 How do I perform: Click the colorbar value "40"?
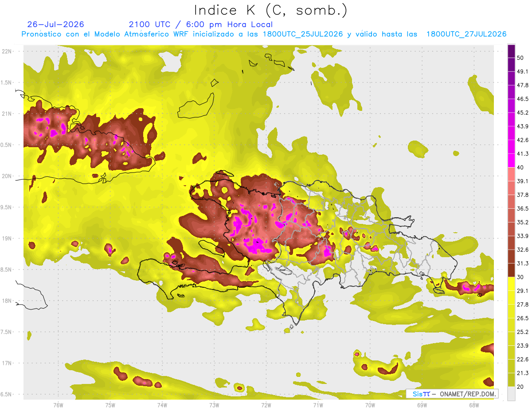click(x=521, y=167)
